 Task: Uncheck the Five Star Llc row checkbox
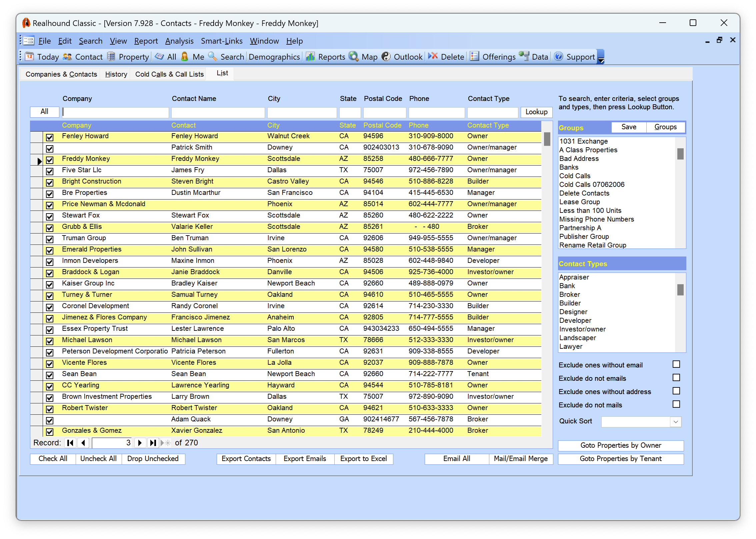pyautogui.click(x=50, y=171)
